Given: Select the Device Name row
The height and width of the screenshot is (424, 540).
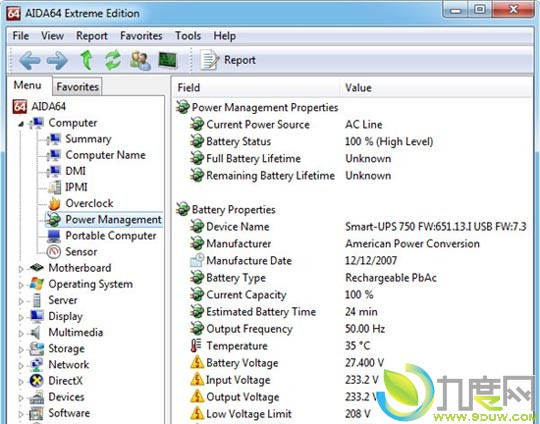Looking at the screenshot, I should click(353, 227).
